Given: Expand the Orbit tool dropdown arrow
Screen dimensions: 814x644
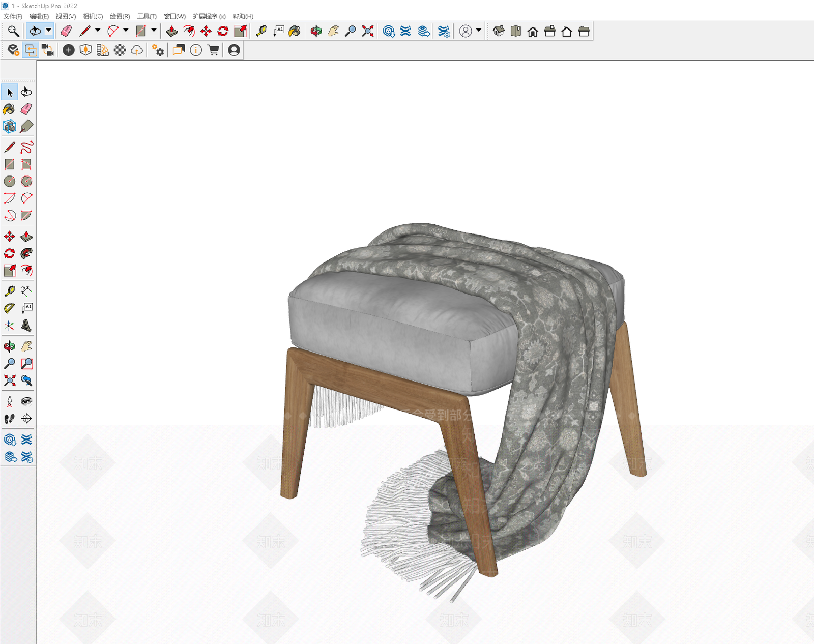Looking at the screenshot, I should [x=48, y=31].
